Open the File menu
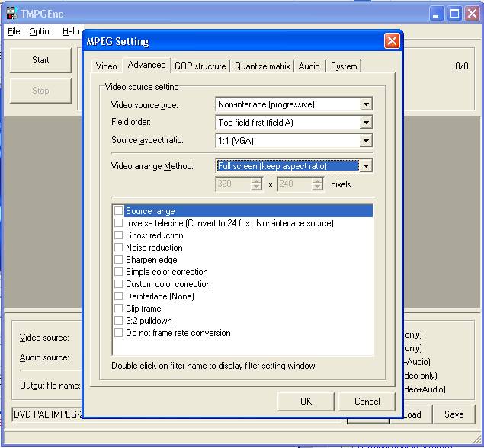Screen dimensions: 484x448 coord(14,31)
